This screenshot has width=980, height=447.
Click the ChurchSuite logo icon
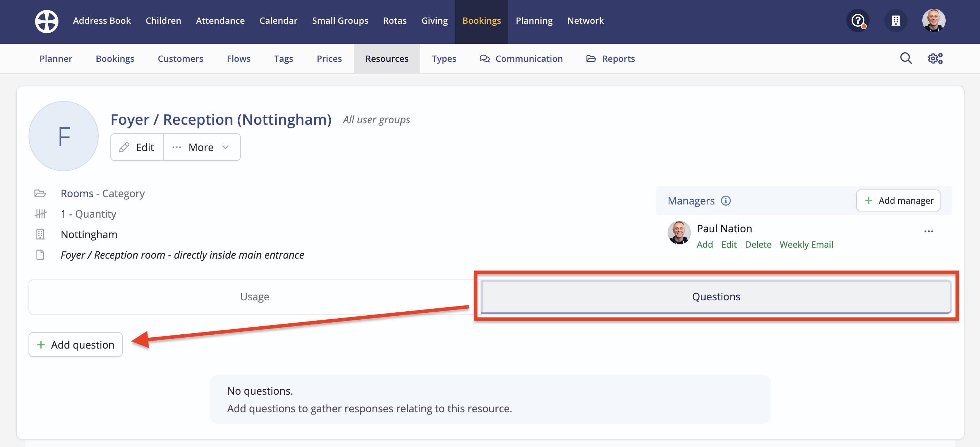(46, 21)
